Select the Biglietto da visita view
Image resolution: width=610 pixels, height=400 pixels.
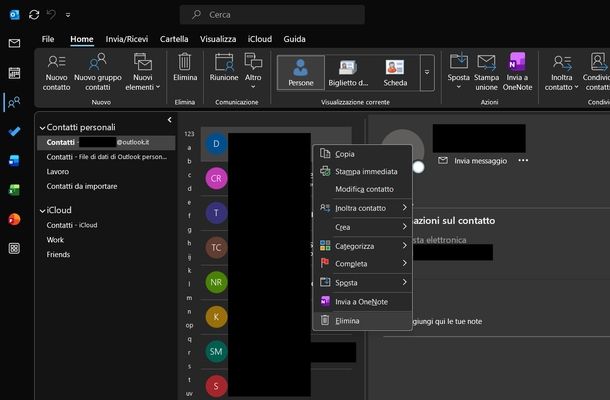[348, 73]
